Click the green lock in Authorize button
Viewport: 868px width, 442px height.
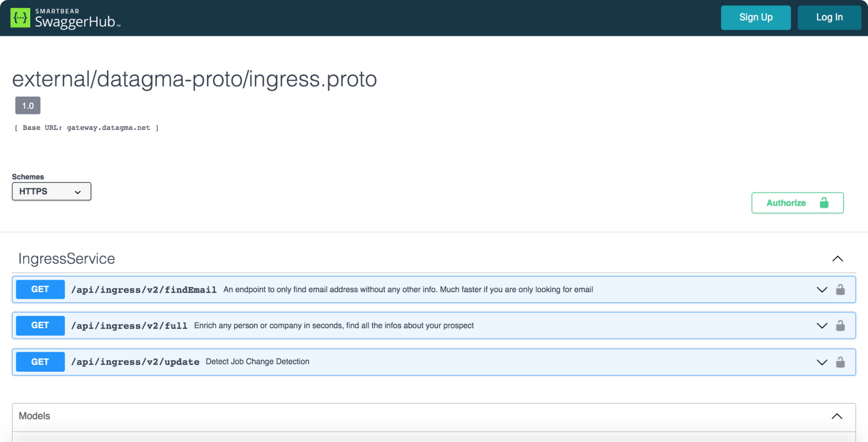click(x=824, y=203)
